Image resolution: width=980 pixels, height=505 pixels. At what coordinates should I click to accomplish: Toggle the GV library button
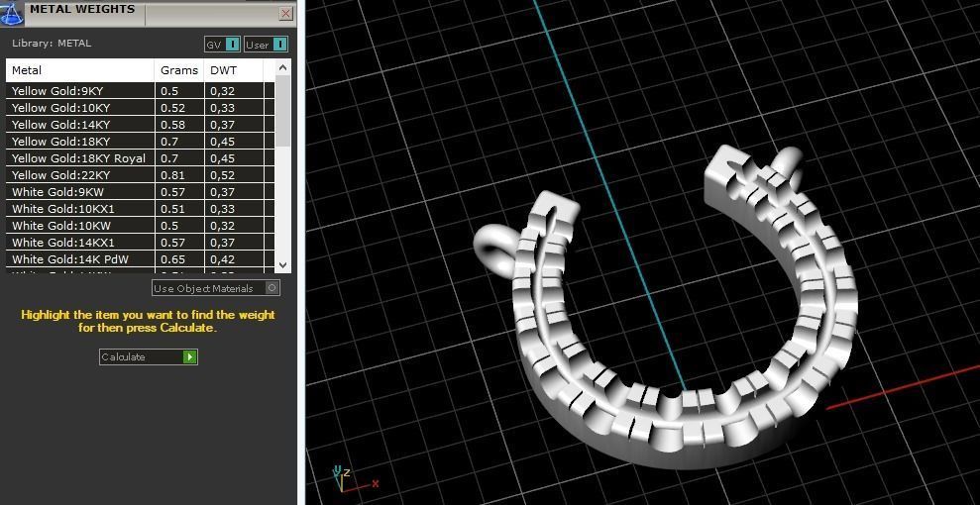pyautogui.click(x=223, y=45)
